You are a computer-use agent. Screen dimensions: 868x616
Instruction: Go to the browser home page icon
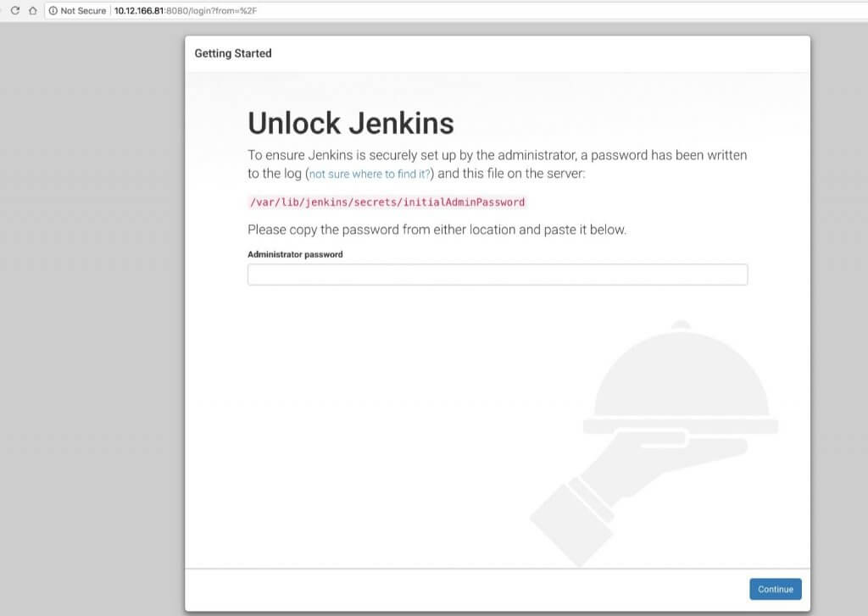click(33, 10)
